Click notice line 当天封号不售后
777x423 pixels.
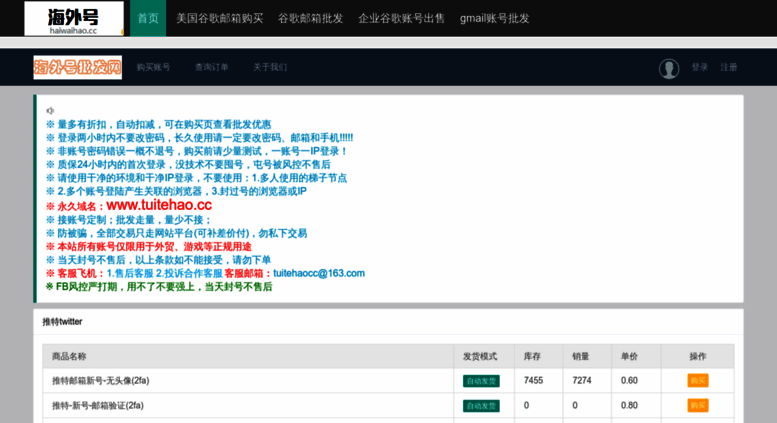(x=159, y=260)
